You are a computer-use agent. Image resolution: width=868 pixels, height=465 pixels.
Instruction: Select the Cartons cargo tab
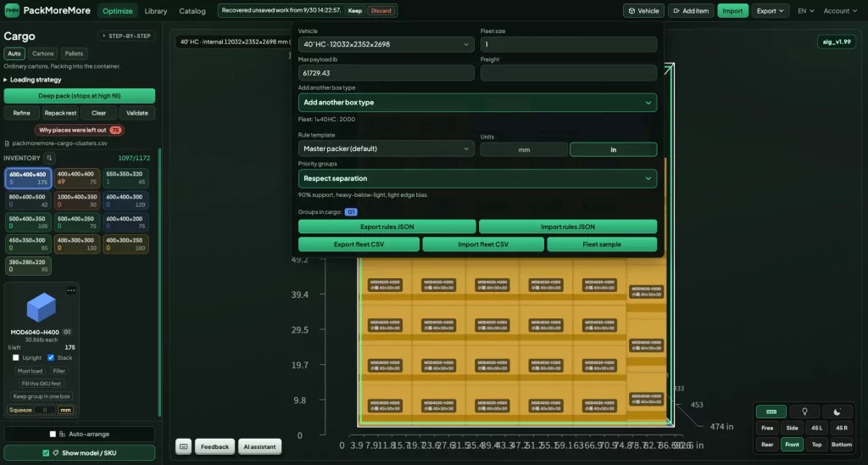tap(42, 53)
